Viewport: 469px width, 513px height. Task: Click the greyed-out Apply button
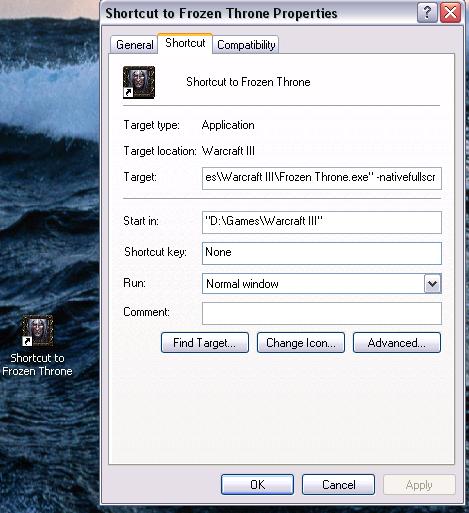pos(419,485)
